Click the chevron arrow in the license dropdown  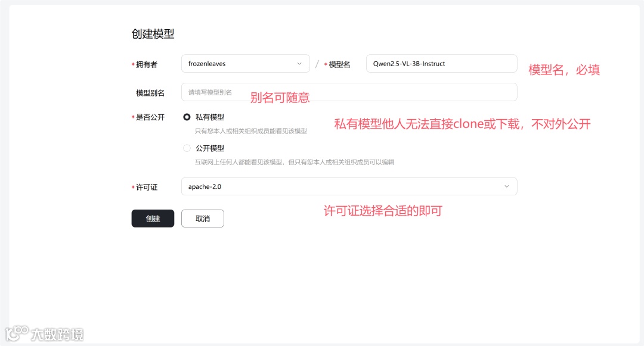[x=507, y=186]
